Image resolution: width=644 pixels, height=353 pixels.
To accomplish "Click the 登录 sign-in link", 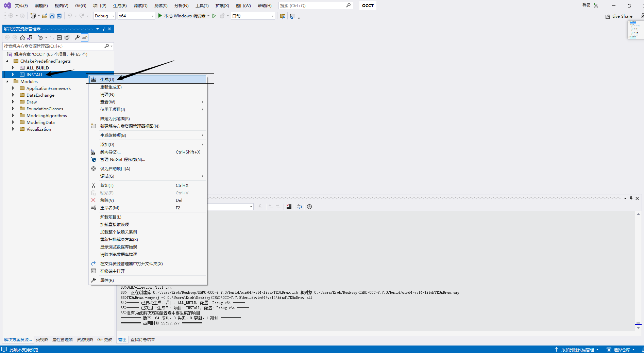I will pos(587,5).
